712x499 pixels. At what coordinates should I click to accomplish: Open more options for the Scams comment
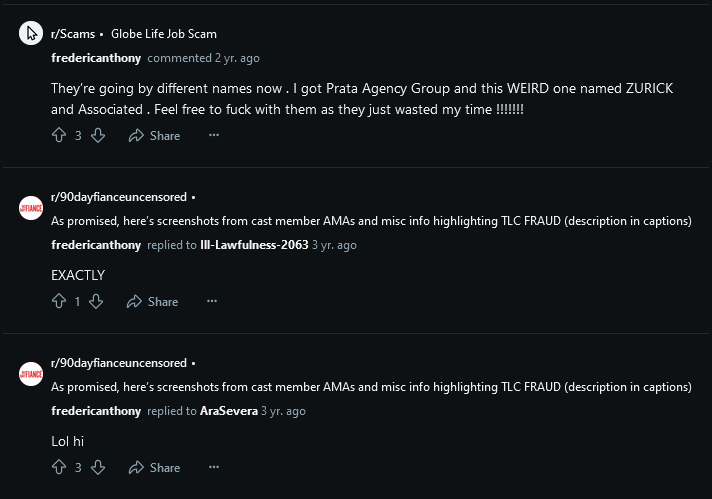pyautogui.click(x=214, y=135)
